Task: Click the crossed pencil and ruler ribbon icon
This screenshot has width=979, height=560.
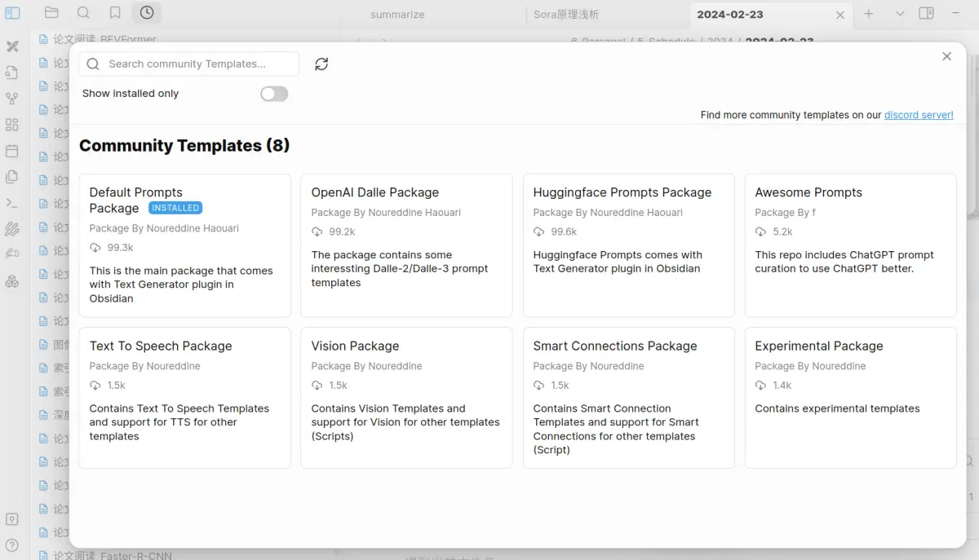Action: pos(12,46)
